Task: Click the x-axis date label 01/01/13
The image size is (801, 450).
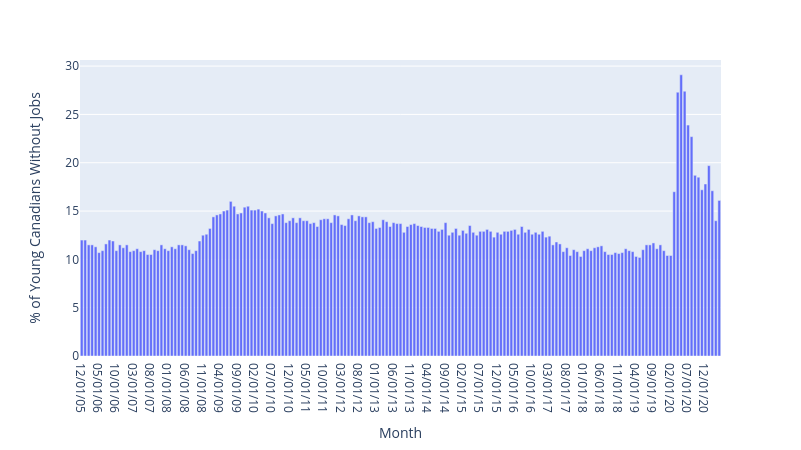Action: (x=375, y=388)
